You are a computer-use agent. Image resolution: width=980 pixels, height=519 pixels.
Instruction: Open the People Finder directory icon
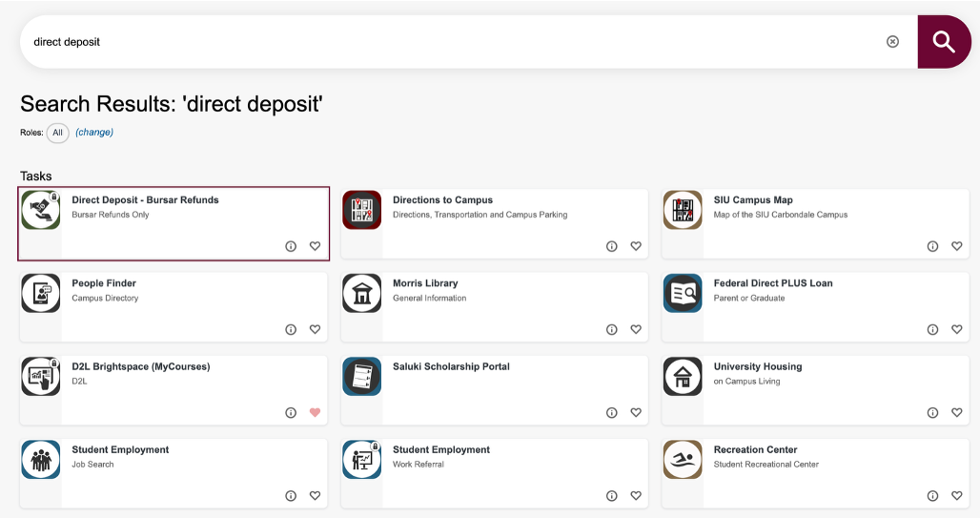point(41,293)
